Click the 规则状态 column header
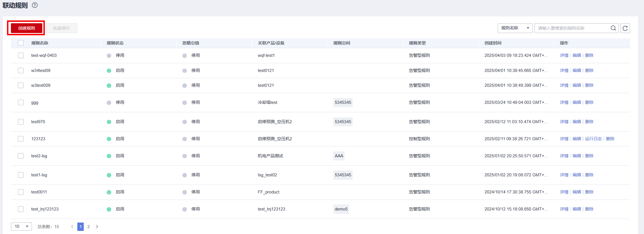Image resolution: width=644 pixels, height=234 pixels. (115, 43)
